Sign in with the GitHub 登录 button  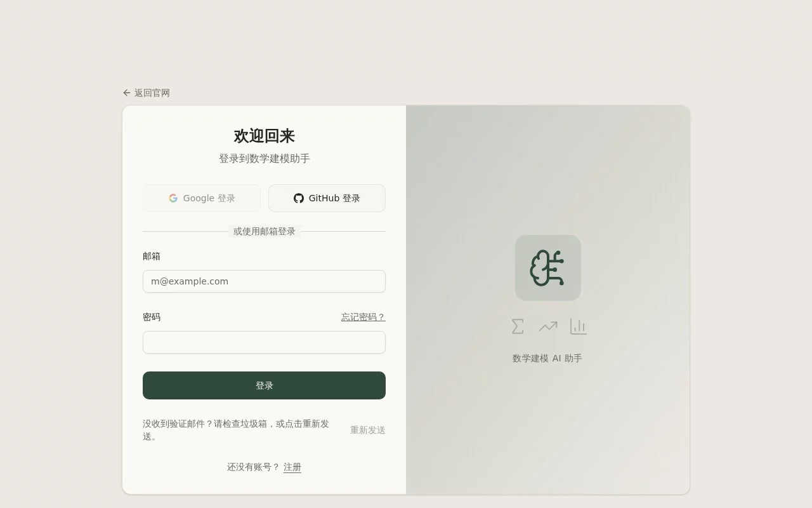tap(327, 198)
